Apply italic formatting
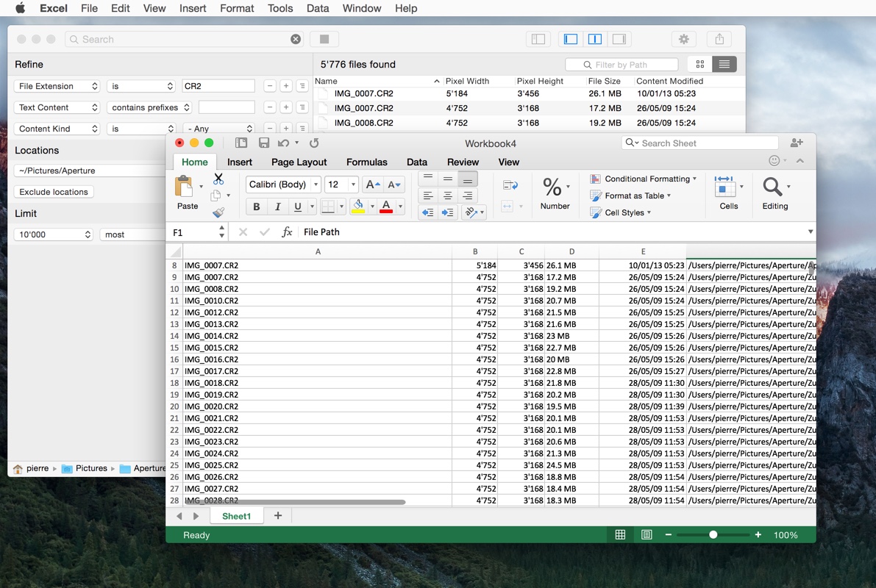This screenshot has height=588, width=876. tap(277, 207)
